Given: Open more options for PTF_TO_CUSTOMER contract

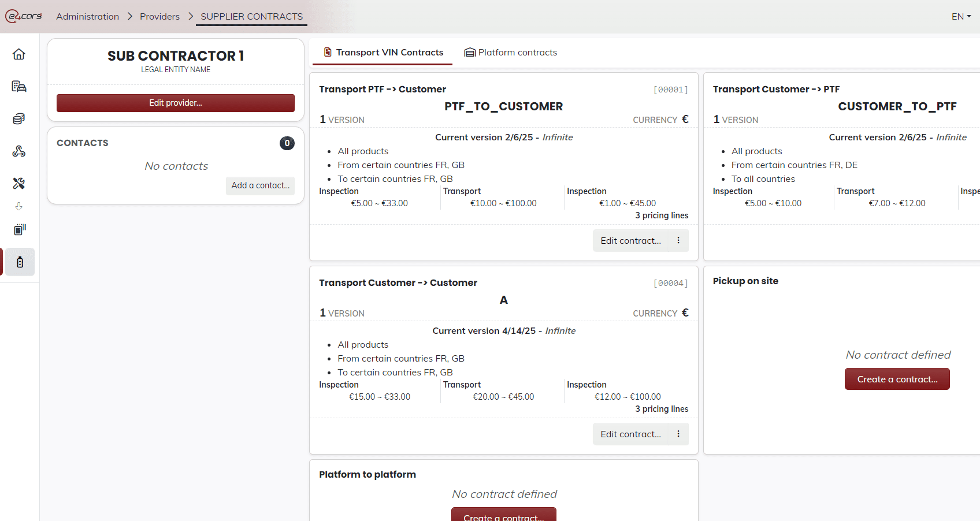Looking at the screenshot, I should [678, 240].
